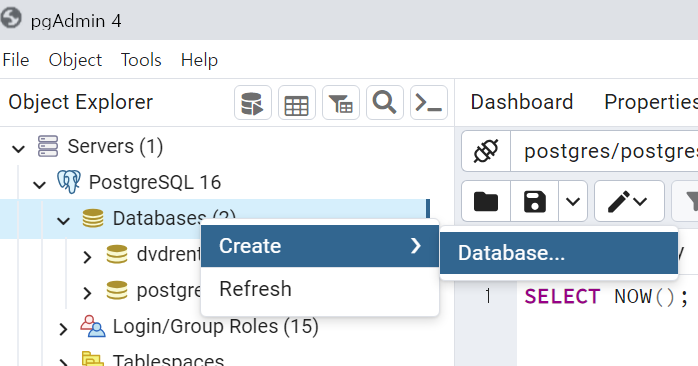Click the postgres database icon
The width and height of the screenshot is (698, 366).
click(x=117, y=290)
